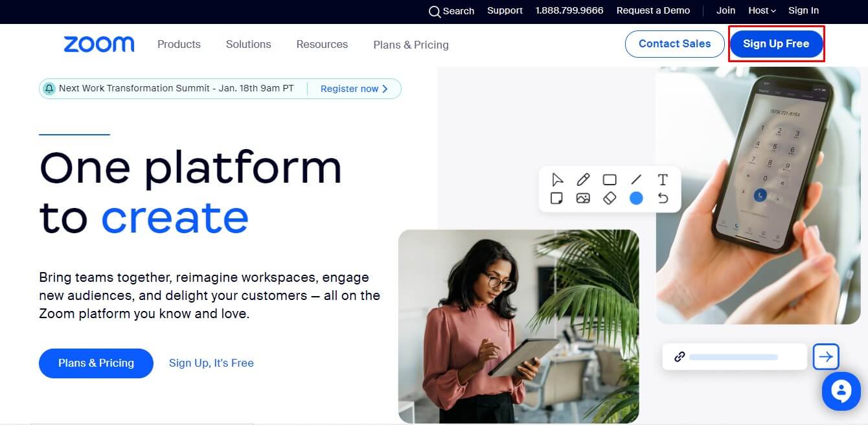Open Plans & Pricing in navigation bar
Viewport: 868px width, 425px height.
(x=411, y=45)
